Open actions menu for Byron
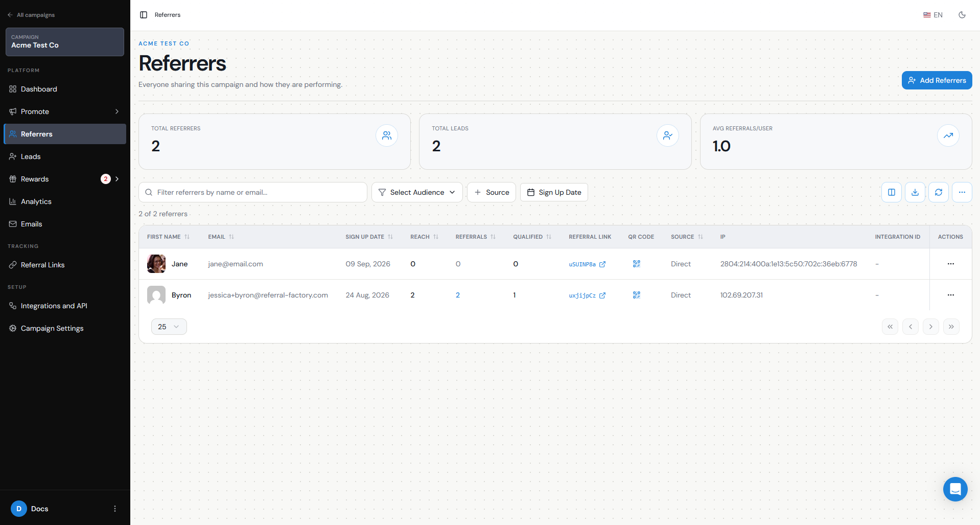Screen dimensions: 980x525 (950, 295)
